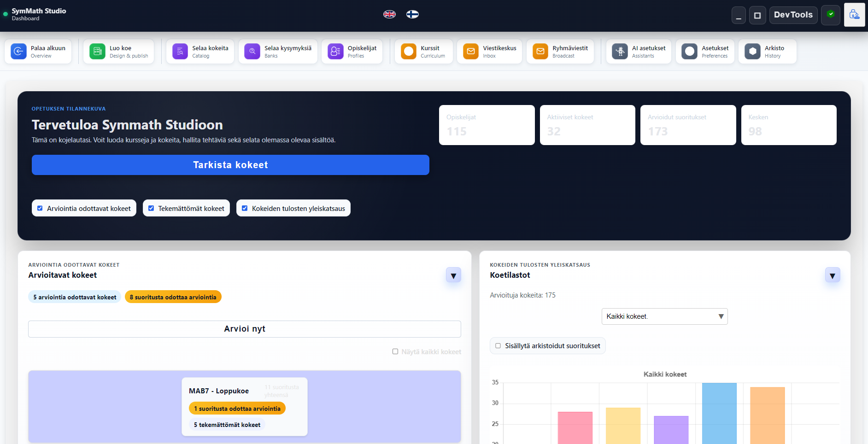The image size is (868, 444).
Task: Click the English UK flag icon
Action: coord(389,14)
